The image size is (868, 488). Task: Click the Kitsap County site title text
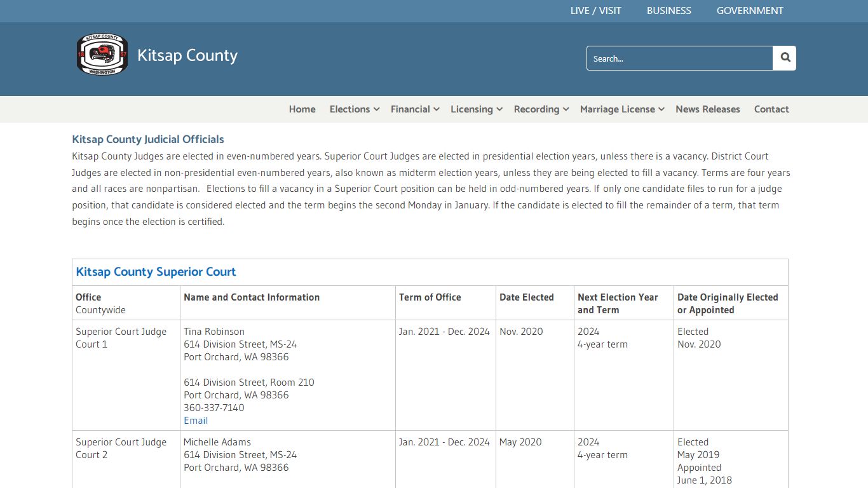(187, 55)
